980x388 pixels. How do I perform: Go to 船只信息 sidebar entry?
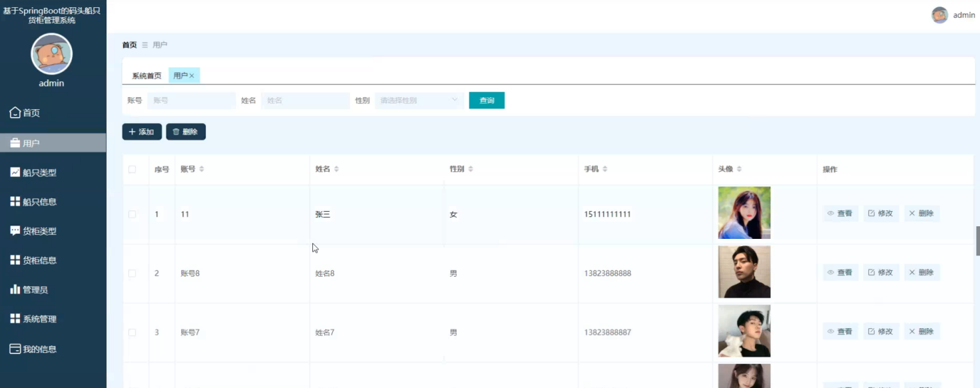click(x=53, y=202)
